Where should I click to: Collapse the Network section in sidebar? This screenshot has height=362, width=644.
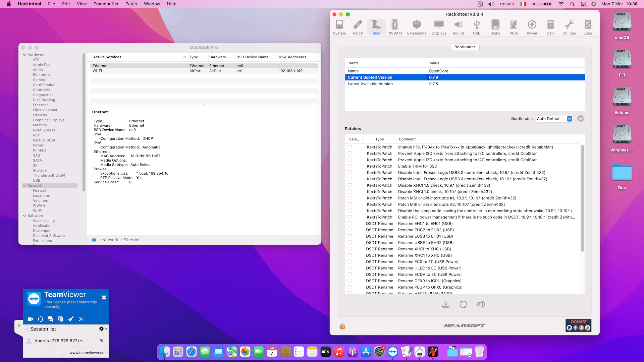tap(24, 185)
